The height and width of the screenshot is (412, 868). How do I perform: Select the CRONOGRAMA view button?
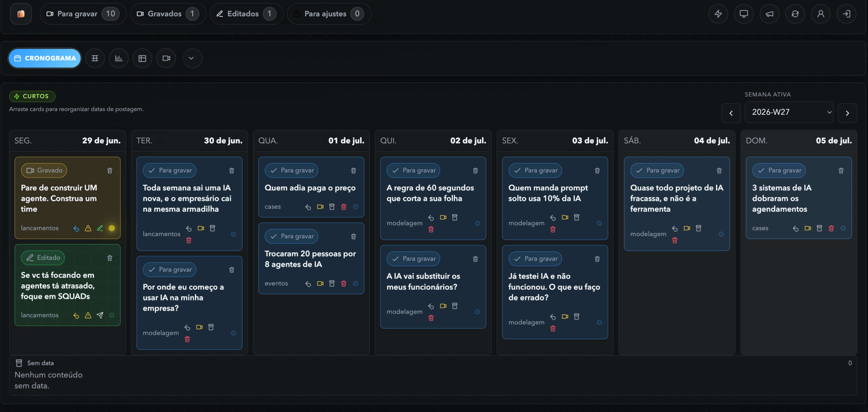pos(45,58)
